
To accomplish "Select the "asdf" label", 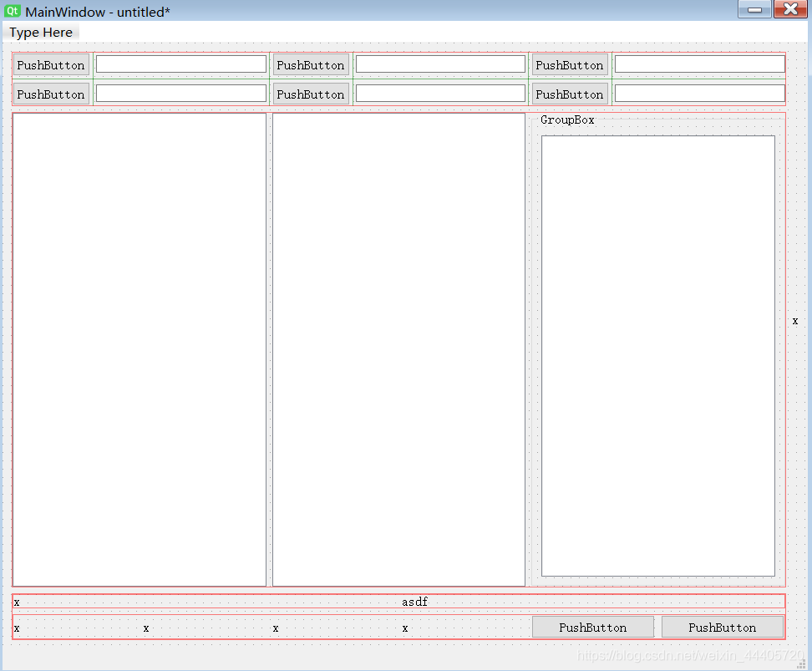I will (x=415, y=602).
